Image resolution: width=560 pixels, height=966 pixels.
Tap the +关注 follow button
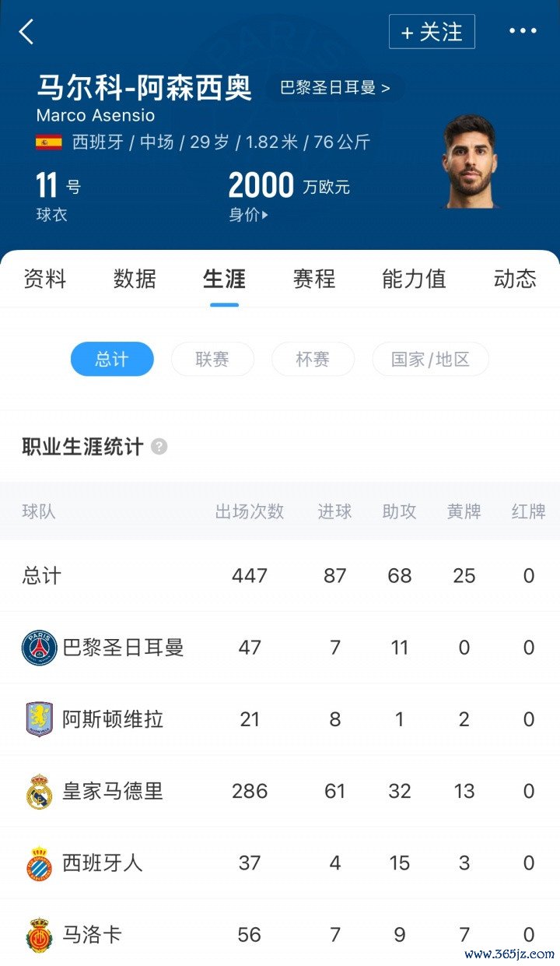432,32
